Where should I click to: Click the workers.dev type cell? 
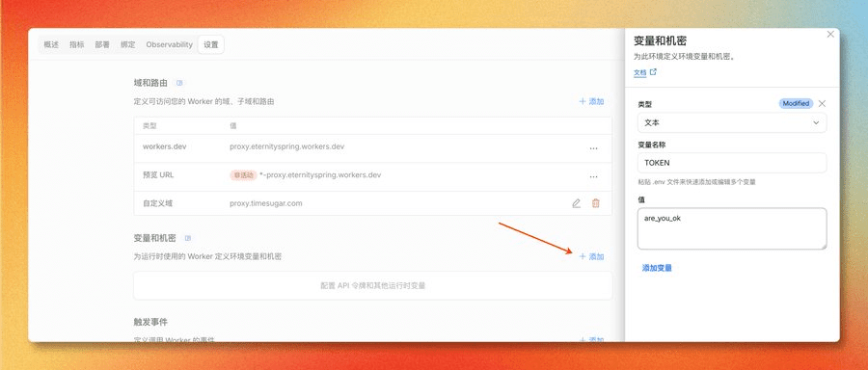[x=164, y=147]
